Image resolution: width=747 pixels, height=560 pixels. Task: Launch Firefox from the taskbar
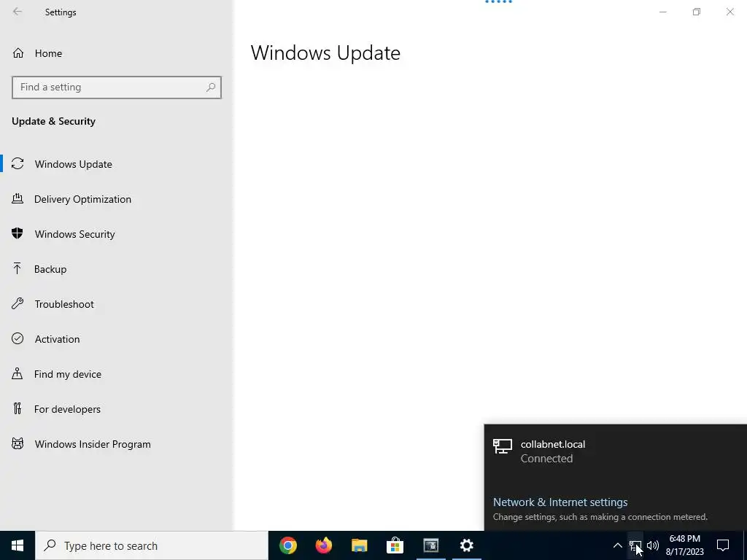pos(323,545)
